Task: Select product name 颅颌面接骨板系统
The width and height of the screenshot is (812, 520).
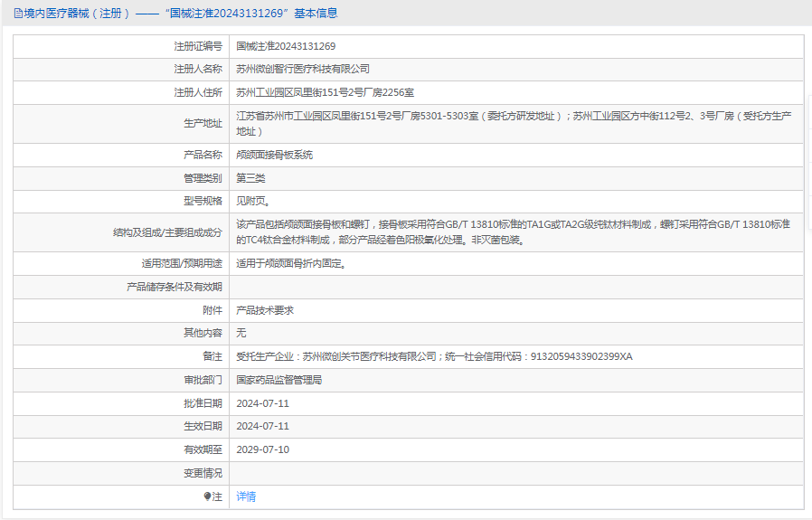Action: click(x=275, y=155)
